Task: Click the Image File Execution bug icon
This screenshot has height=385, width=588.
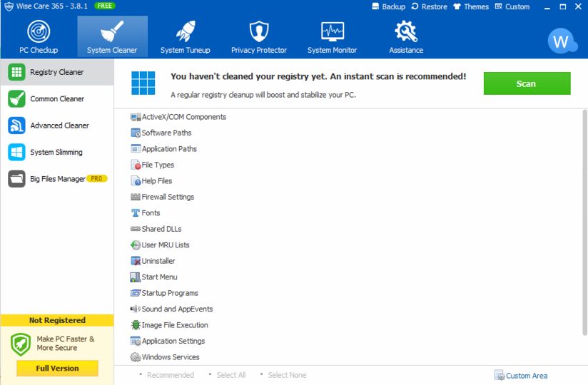Action: pyautogui.click(x=136, y=324)
